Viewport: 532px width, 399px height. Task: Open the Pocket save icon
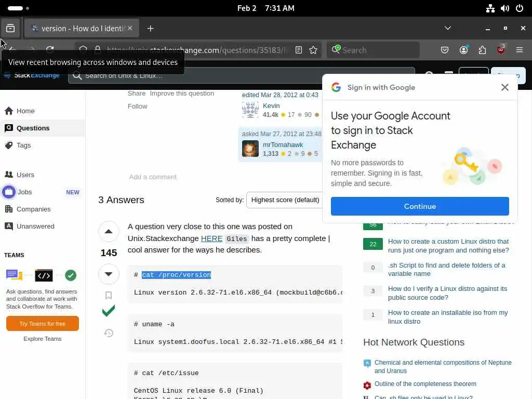click(445, 50)
